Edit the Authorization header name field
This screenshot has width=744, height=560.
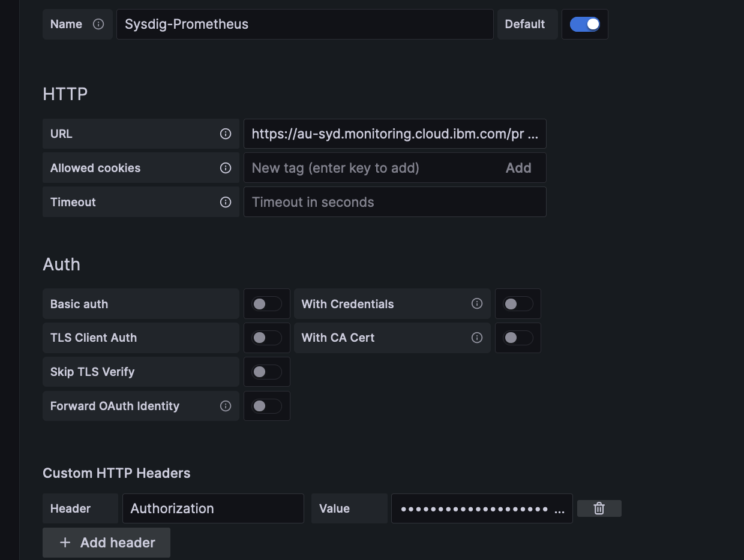pyautogui.click(x=213, y=508)
